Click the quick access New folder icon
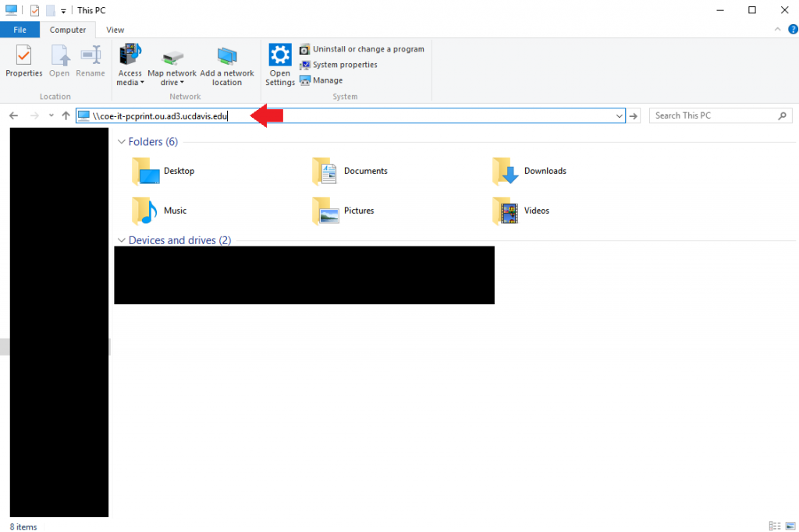 [51, 10]
